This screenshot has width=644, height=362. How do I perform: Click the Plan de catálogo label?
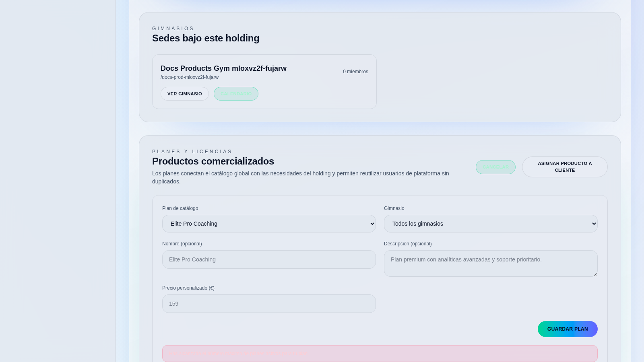180,208
